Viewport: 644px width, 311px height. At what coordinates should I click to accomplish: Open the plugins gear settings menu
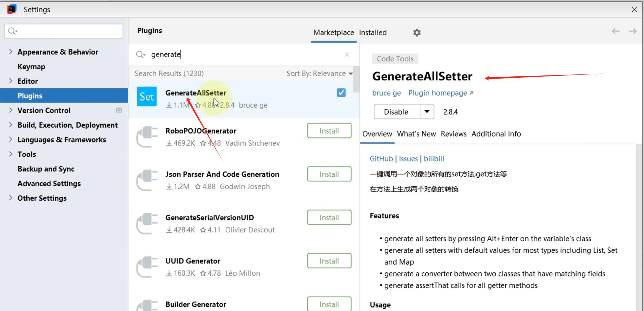tap(417, 33)
